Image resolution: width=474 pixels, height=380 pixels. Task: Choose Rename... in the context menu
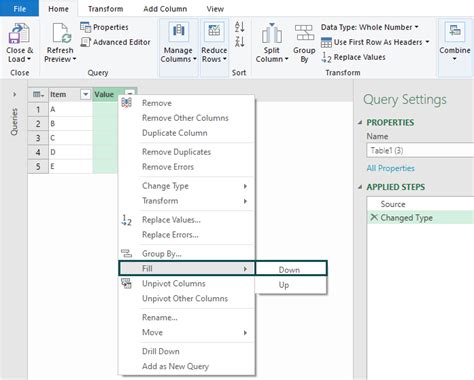(160, 318)
